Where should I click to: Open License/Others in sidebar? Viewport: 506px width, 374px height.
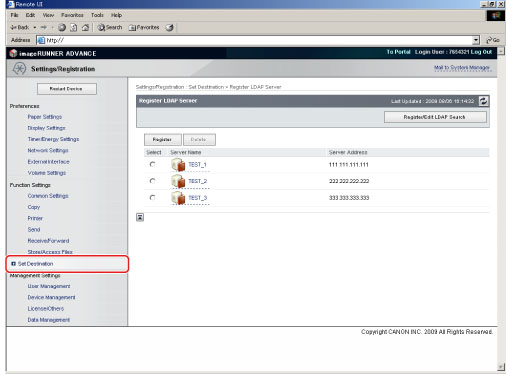(x=45, y=309)
